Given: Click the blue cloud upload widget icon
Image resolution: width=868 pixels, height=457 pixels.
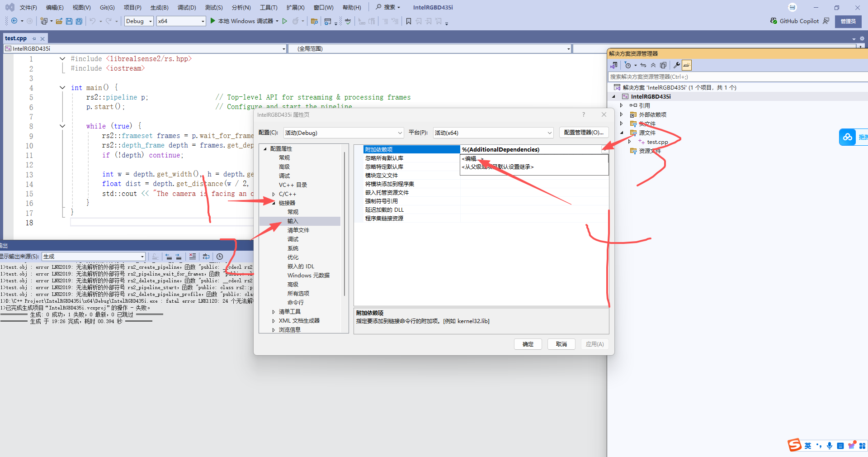Looking at the screenshot, I should [x=848, y=137].
